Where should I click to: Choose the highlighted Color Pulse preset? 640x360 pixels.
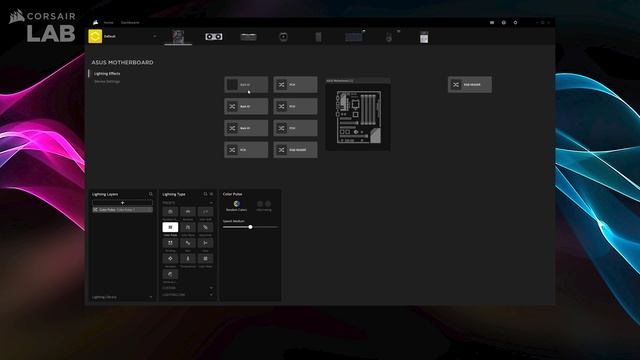tap(170, 227)
